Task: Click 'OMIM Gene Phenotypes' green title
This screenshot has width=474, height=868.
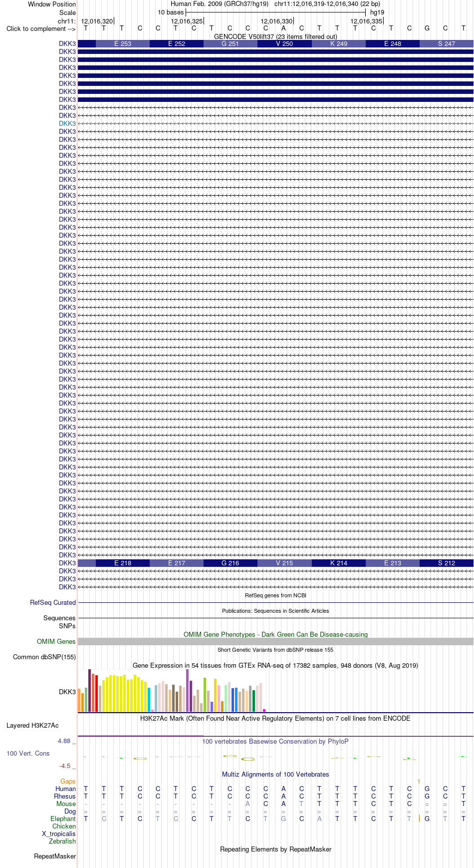Action: tap(275, 634)
